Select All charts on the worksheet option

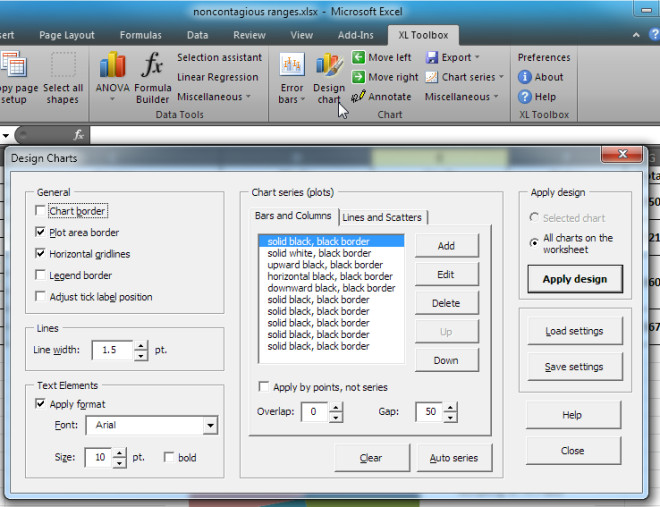[x=534, y=243]
